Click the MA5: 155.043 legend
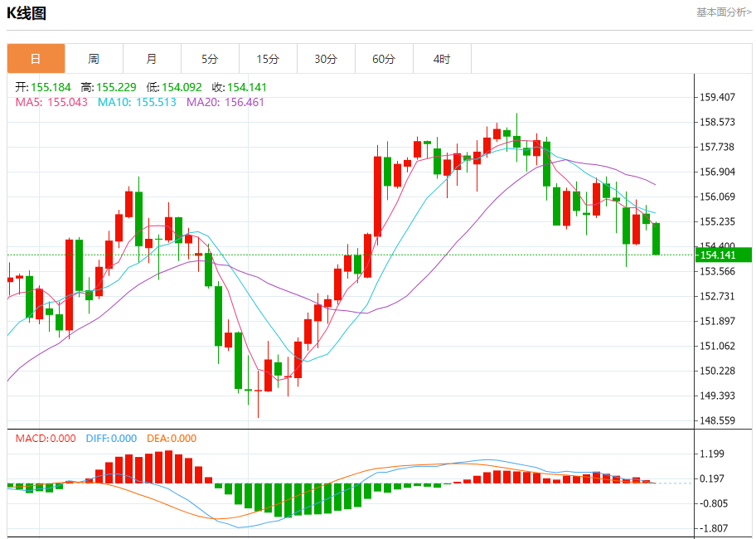Screen dimensions: 756x539 [51, 102]
